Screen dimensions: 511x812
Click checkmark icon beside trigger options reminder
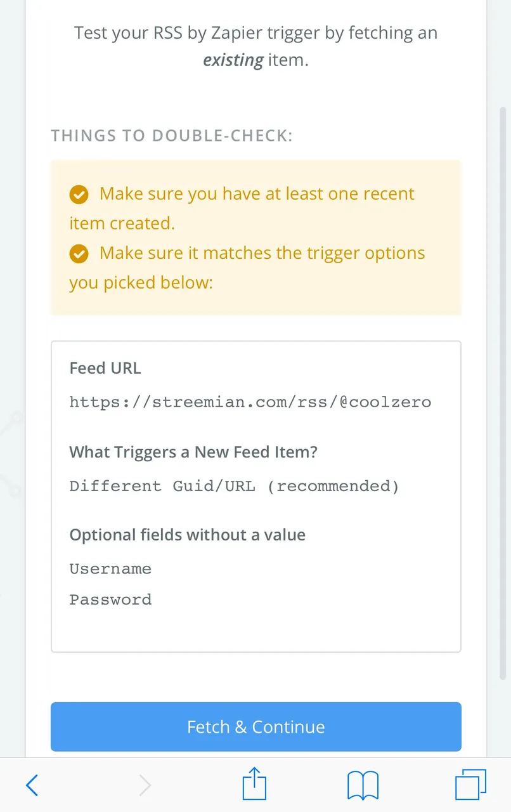tap(79, 254)
